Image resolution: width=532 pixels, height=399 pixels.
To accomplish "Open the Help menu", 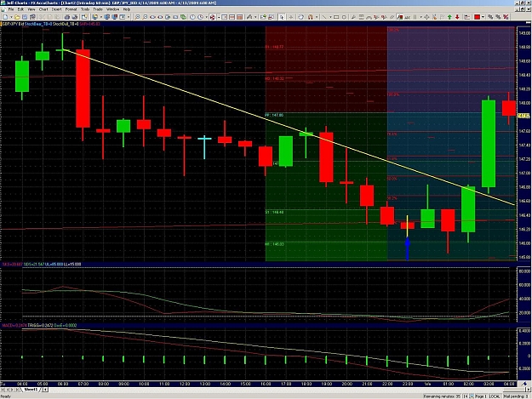I will pyautogui.click(x=127, y=9).
